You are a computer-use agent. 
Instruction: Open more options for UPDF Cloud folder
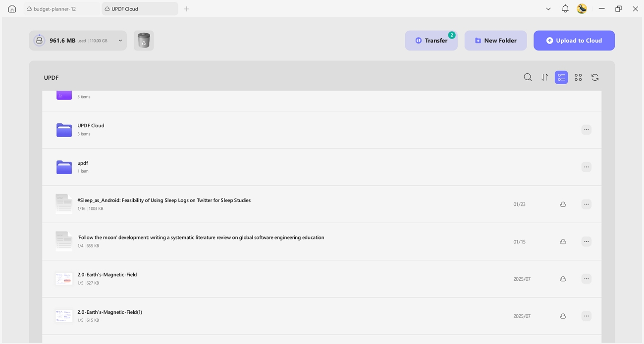[x=586, y=130]
